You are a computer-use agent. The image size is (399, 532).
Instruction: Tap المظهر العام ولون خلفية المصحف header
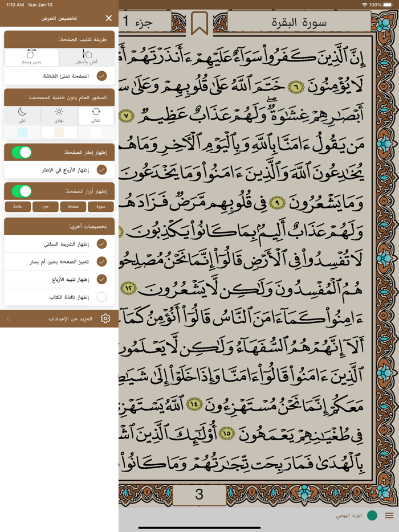point(59,97)
